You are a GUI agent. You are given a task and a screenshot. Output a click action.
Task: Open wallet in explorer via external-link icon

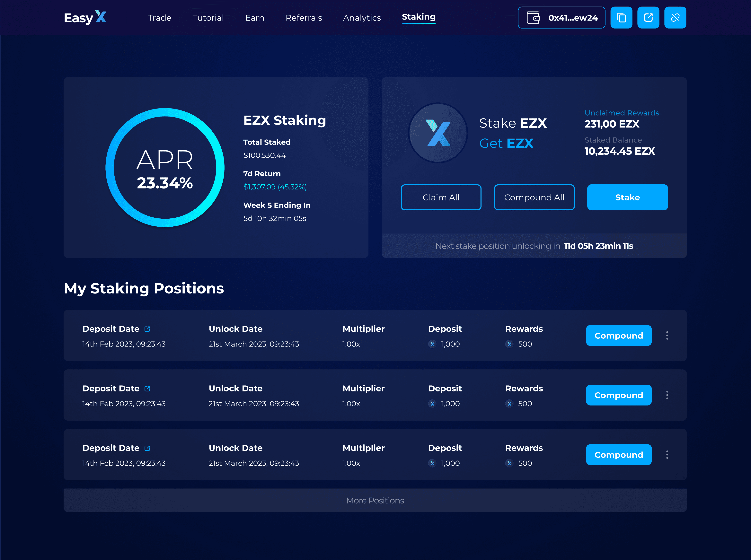coord(648,18)
